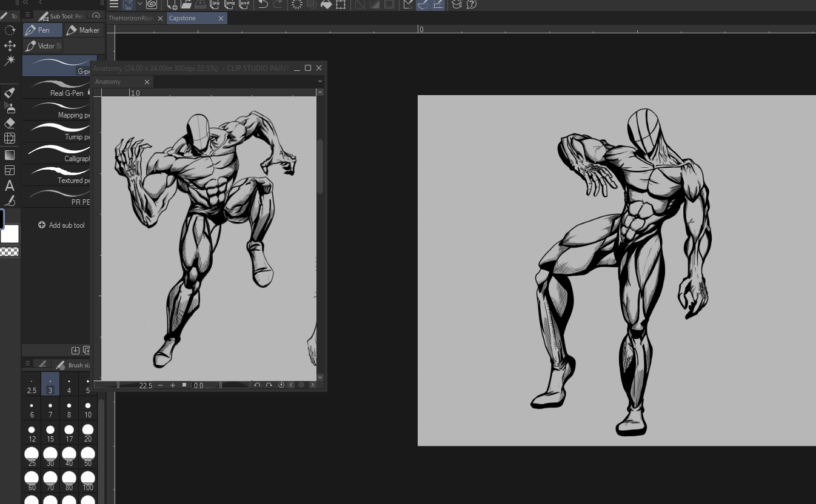816x504 pixels.
Task: Open the main hamburger menu in top toolbar
Action: [x=113, y=4]
